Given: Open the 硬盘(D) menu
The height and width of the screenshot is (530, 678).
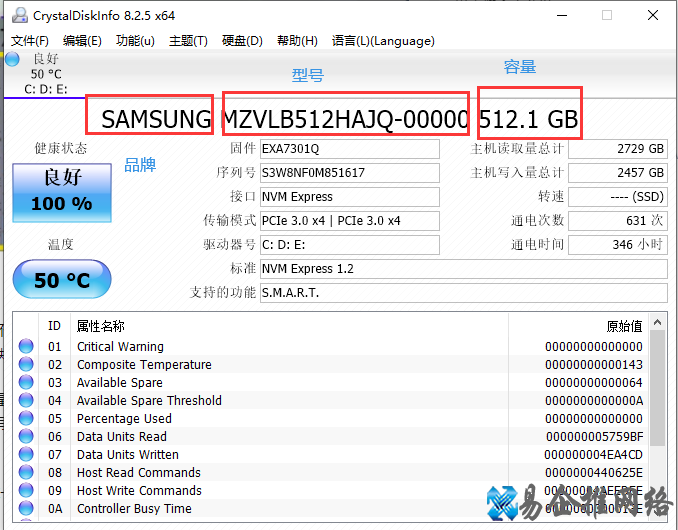Looking at the screenshot, I should point(242,41).
